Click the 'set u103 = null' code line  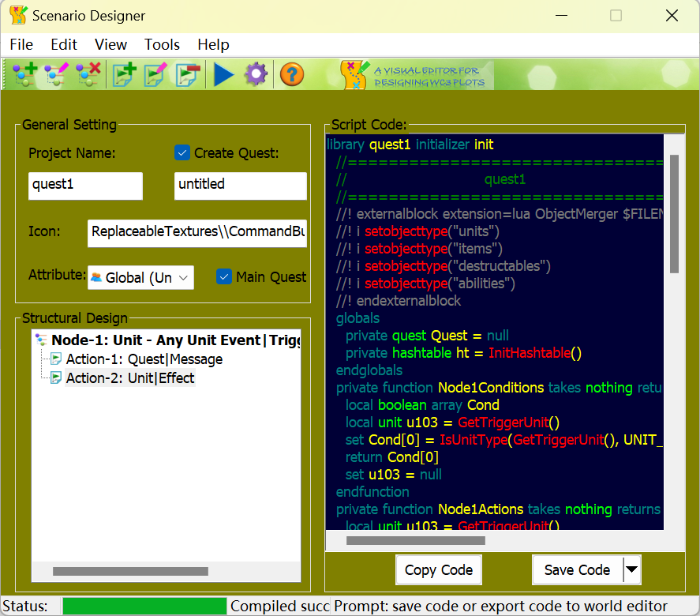393,475
